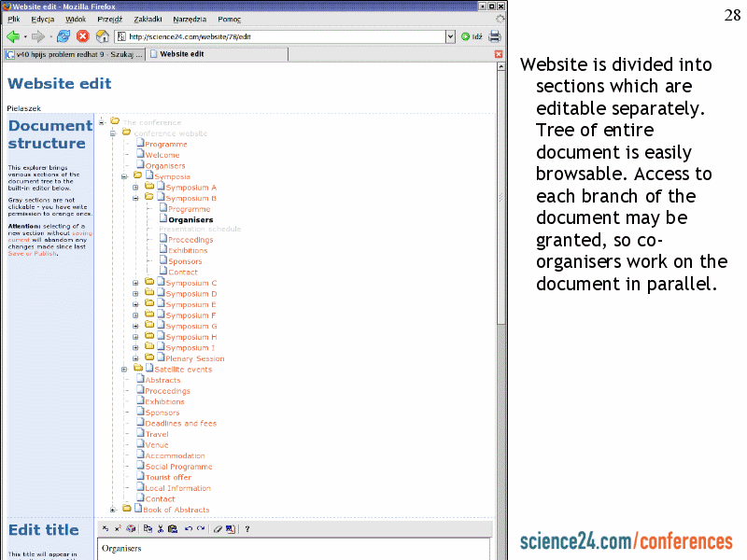Click the cut scissors icon in editor
The height and width of the screenshot is (560, 747).
(160, 529)
